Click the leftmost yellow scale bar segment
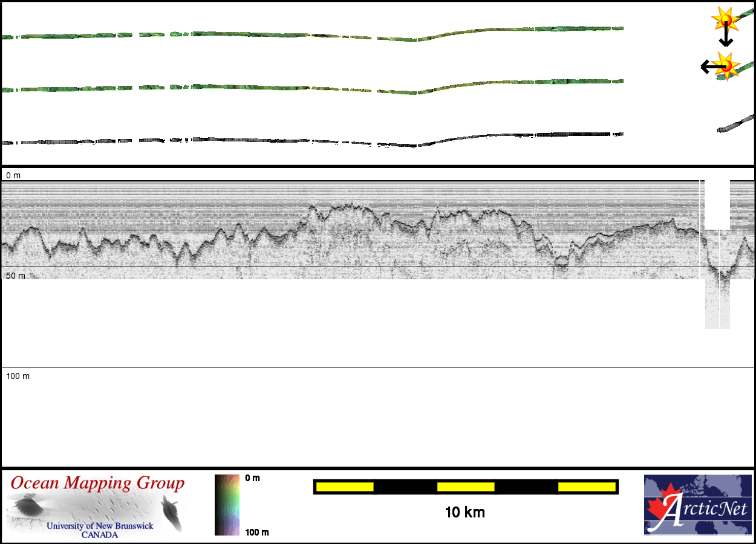756x544 pixels. pos(345,487)
